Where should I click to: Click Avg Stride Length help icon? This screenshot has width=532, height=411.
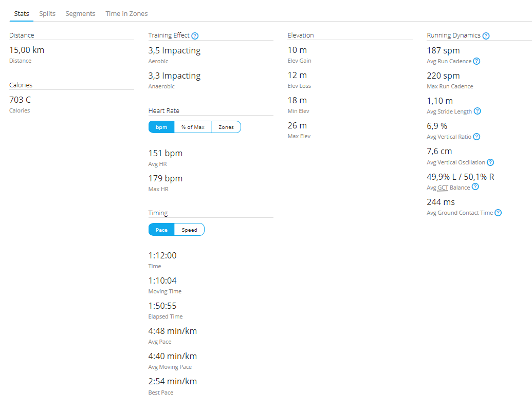tap(478, 111)
